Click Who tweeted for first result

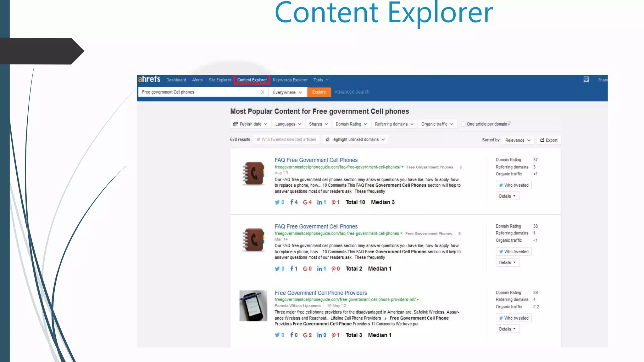514,185
